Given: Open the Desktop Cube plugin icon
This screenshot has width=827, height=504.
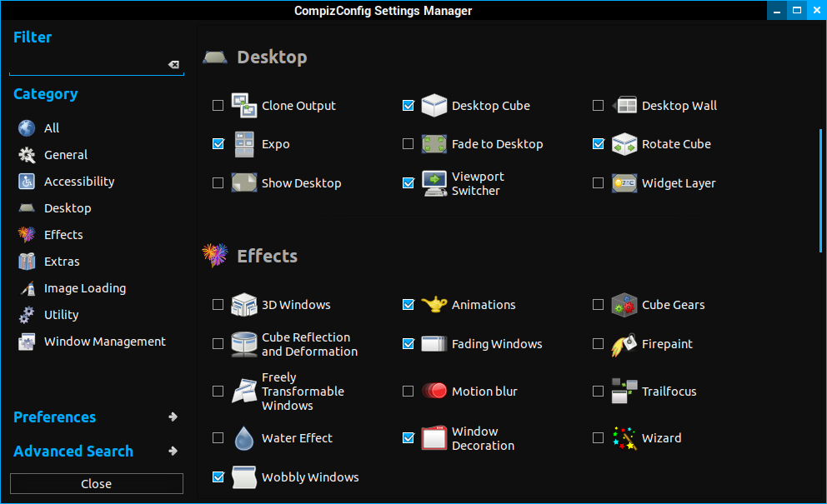Looking at the screenshot, I should (x=434, y=106).
